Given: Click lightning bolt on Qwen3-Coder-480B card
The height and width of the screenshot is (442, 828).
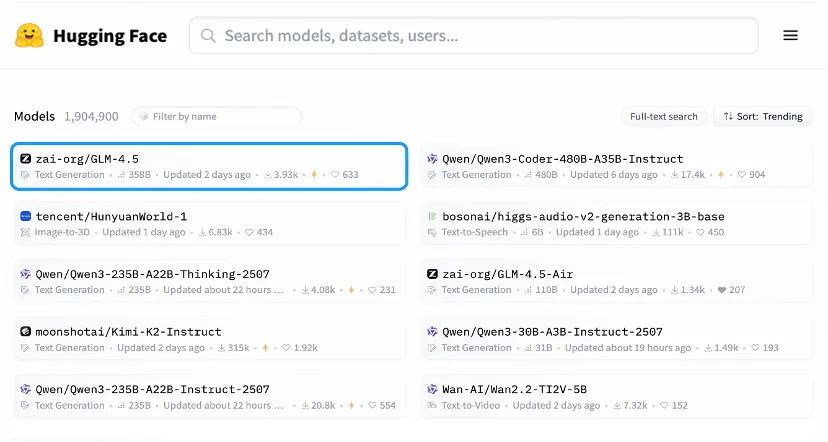Looking at the screenshot, I should pyautogui.click(x=721, y=174).
